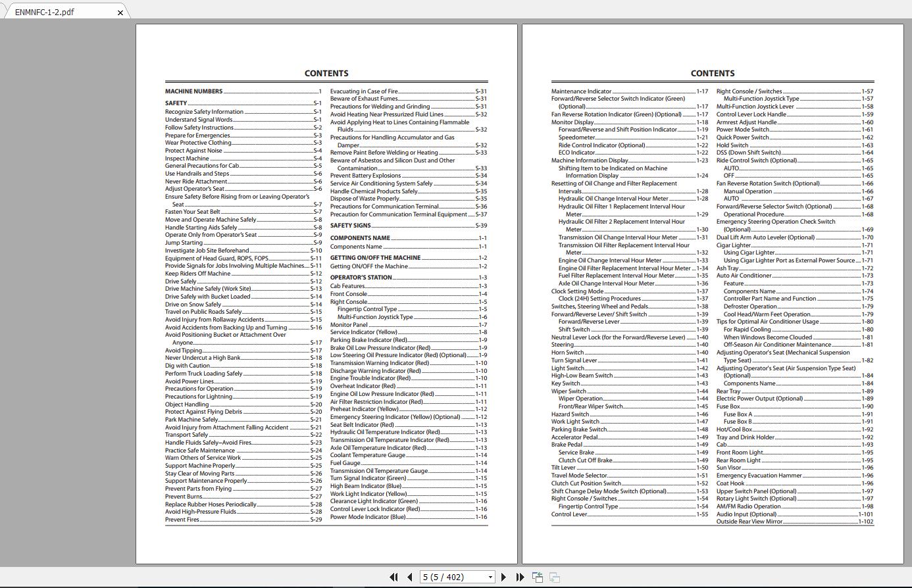Go to the previous page
This screenshot has width=912, height=588.
(410, 577)
